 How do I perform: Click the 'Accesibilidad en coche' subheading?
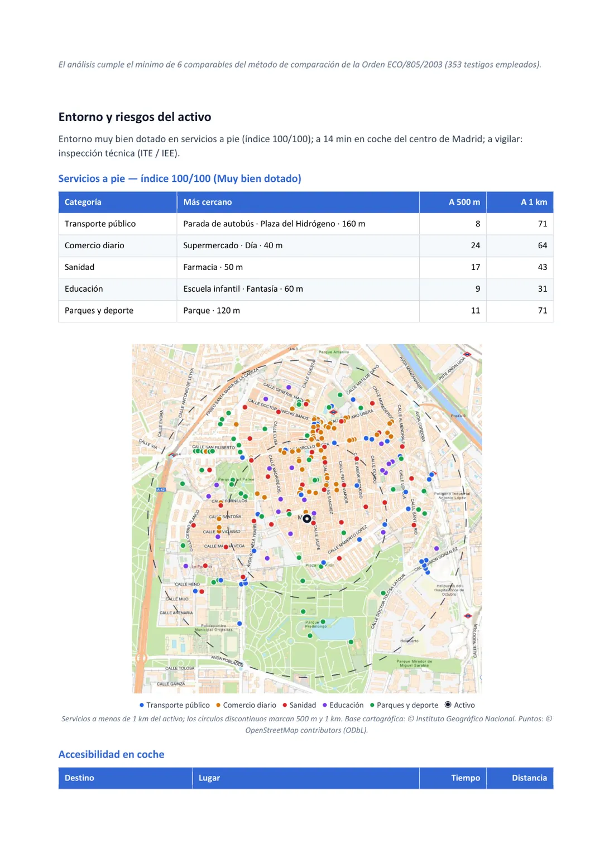(112, 754)
